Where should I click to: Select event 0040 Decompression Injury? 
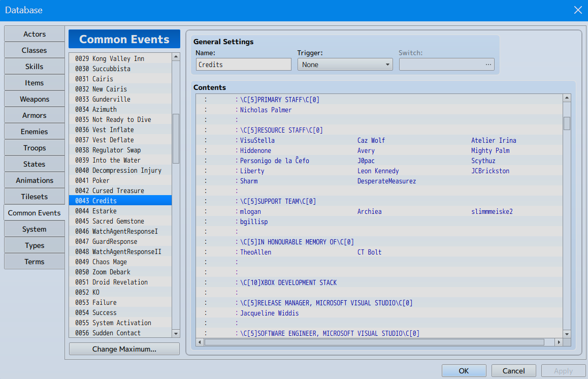[120, 170]
